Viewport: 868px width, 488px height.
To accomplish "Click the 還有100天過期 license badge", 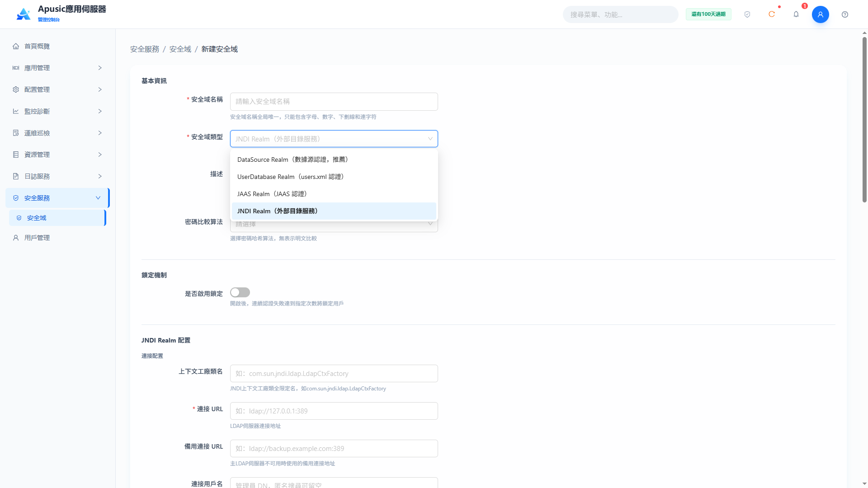I will 708,14.
